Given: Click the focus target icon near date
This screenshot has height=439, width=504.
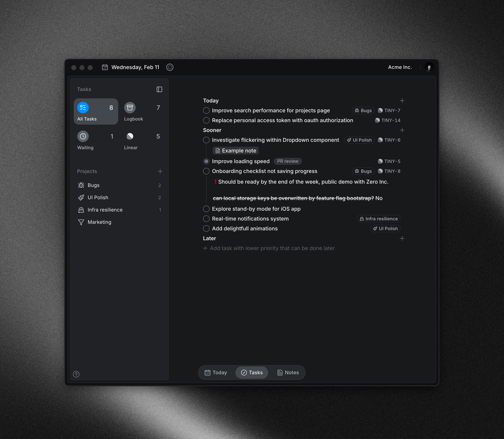Looking at the screenshot, I should 170,67.
